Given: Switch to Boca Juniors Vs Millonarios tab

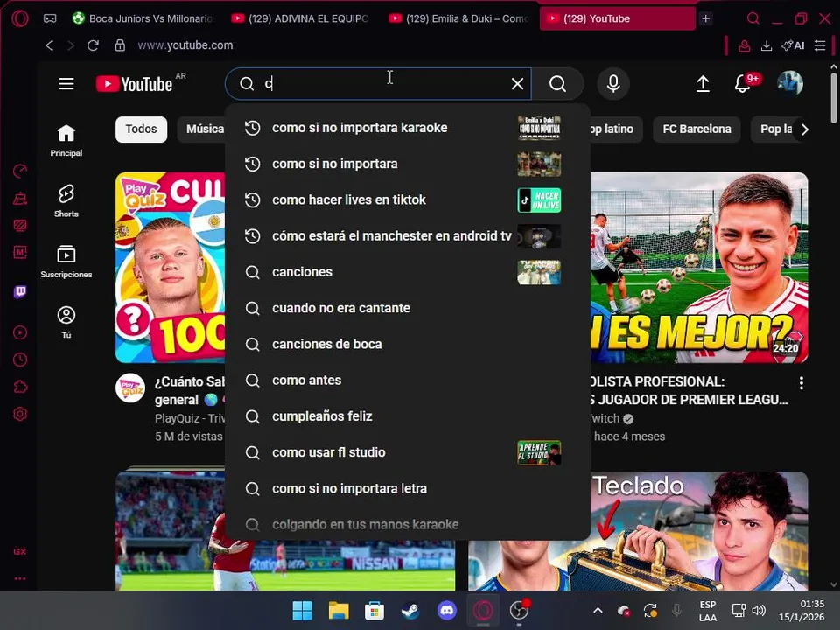Looking at the screenshot, I should click(x=143, y=18).
